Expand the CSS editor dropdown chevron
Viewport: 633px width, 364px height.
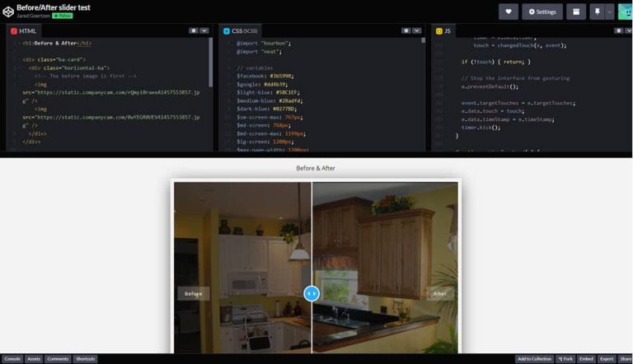[416, 30]
